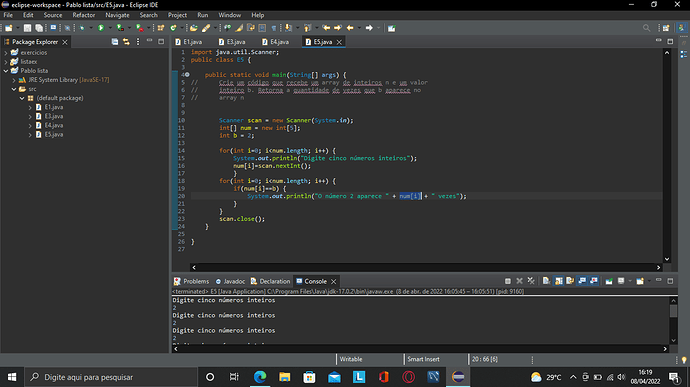The image size is (690, 387).
Task: Expand the JRE System Library node
Action: coord(14,80)
